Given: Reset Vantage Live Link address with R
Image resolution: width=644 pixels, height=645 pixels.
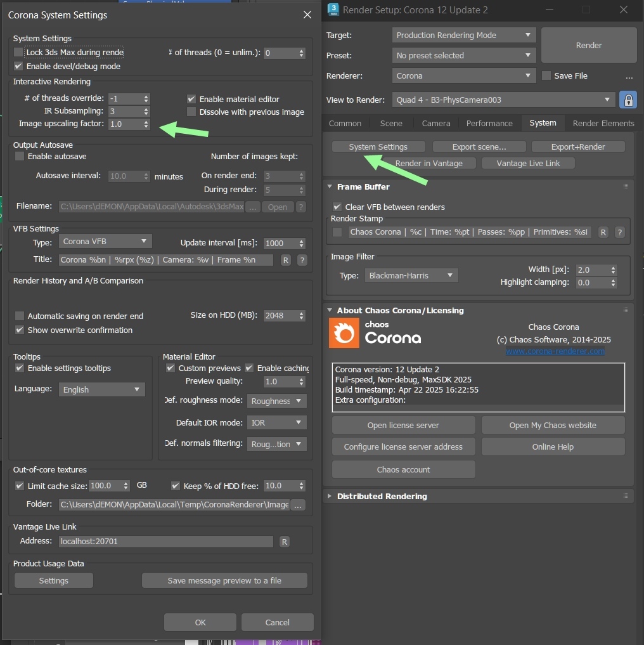Looking at the screenshot, I should pos(284,542).
